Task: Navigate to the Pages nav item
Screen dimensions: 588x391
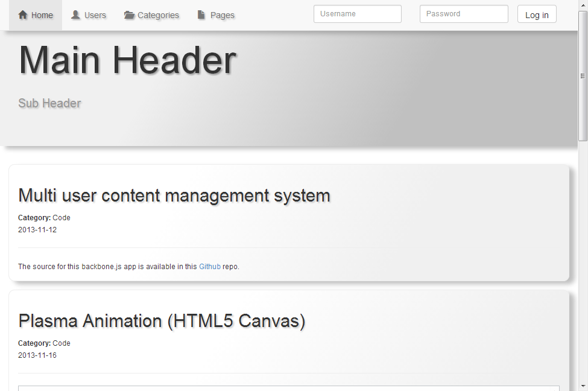Action: [216, 15]
